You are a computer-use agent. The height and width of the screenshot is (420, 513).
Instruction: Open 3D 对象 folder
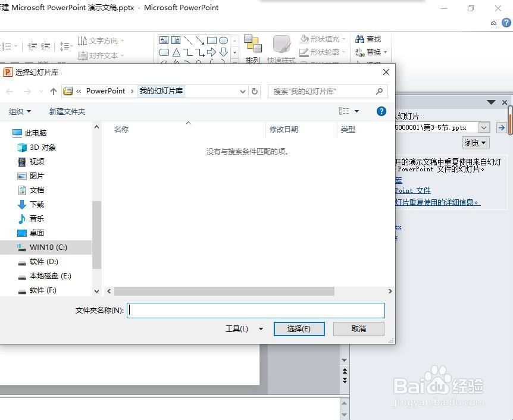[x=36, y=147]
